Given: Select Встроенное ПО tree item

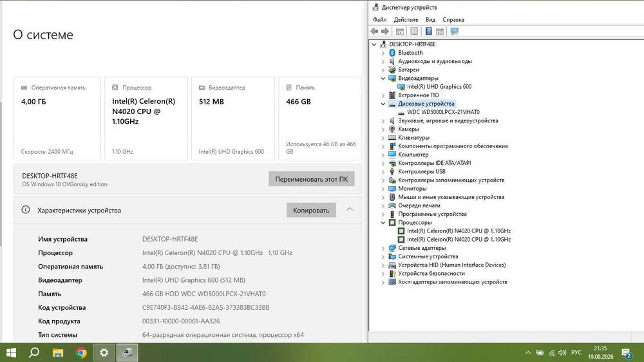Looking at the screenshot, I should [418, 95].
